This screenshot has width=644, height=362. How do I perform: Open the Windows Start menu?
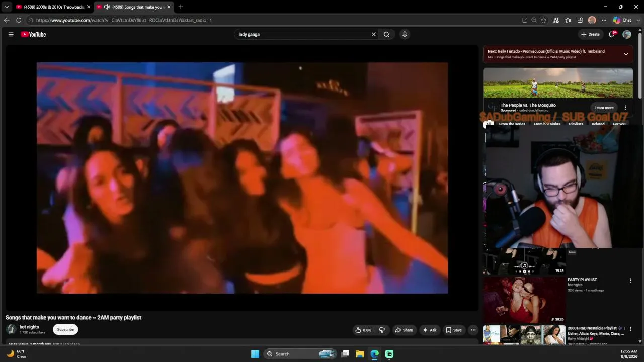tap(255, 354)
